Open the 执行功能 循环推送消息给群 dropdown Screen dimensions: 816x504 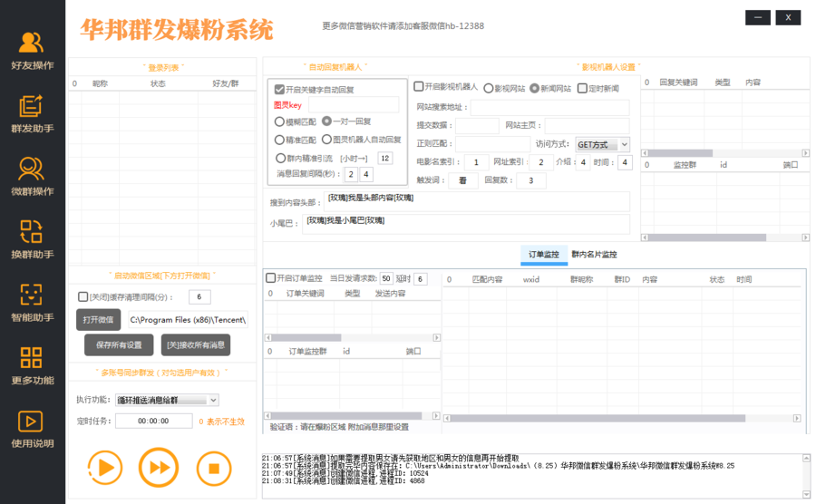tap(167, 400)
